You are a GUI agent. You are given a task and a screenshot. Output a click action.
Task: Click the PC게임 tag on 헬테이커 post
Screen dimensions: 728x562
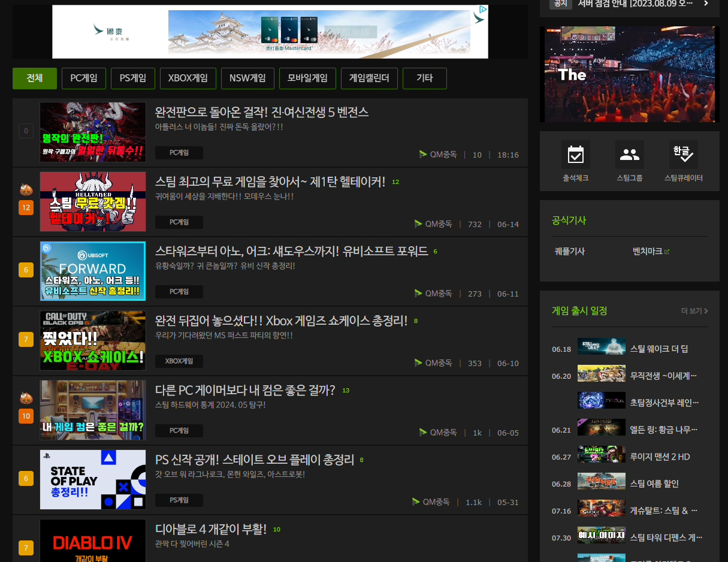pos(179,222)
